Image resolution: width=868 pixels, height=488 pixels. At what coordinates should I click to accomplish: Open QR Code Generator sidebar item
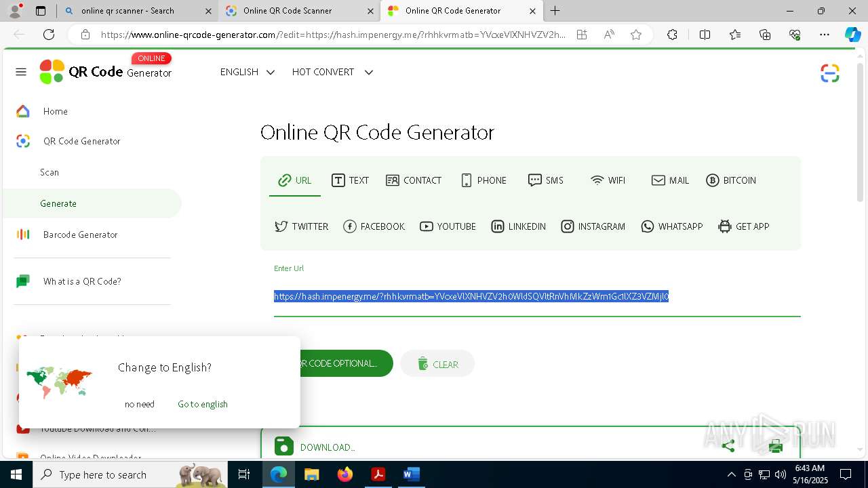[81, 141]
